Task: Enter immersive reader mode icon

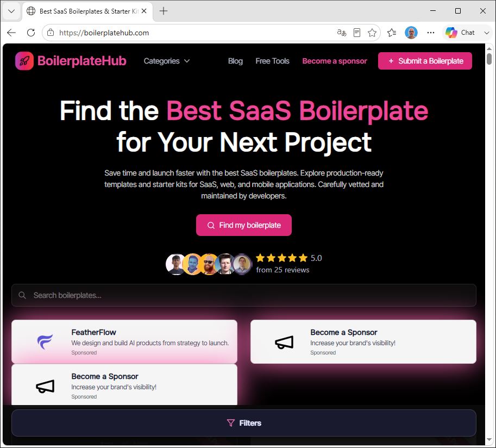Action: pyautogui.click(x=357, y=33)
